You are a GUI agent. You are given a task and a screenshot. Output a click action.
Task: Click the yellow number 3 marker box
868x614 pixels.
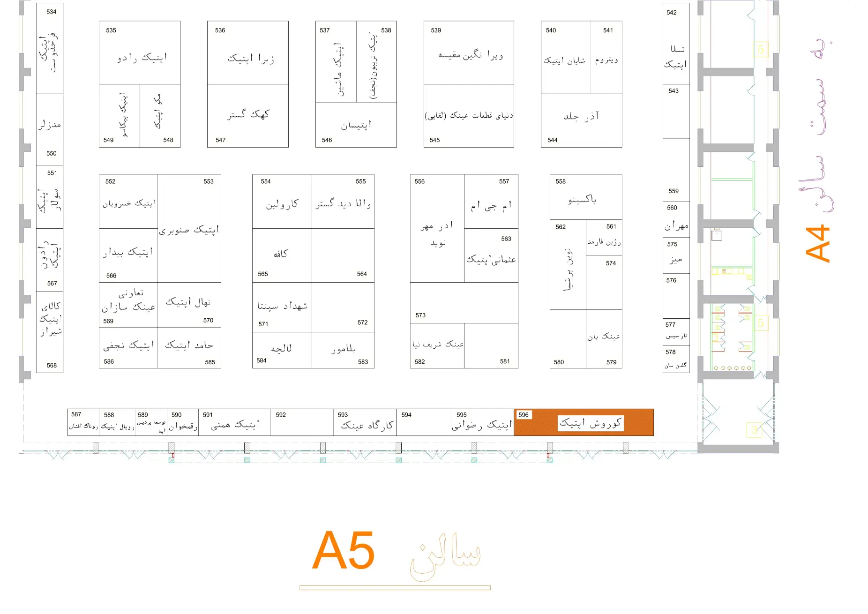pos(754,430)
